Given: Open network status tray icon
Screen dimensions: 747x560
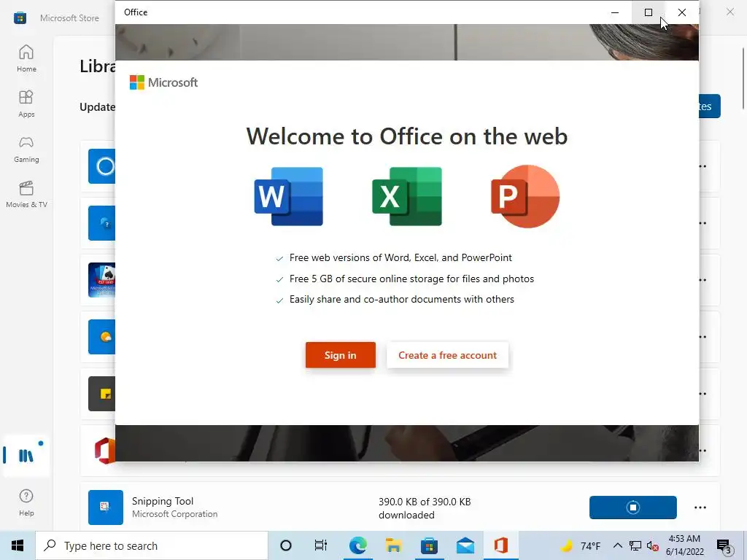Looking at the screenshot, I should pyautogui.click(x=635, y=545).
